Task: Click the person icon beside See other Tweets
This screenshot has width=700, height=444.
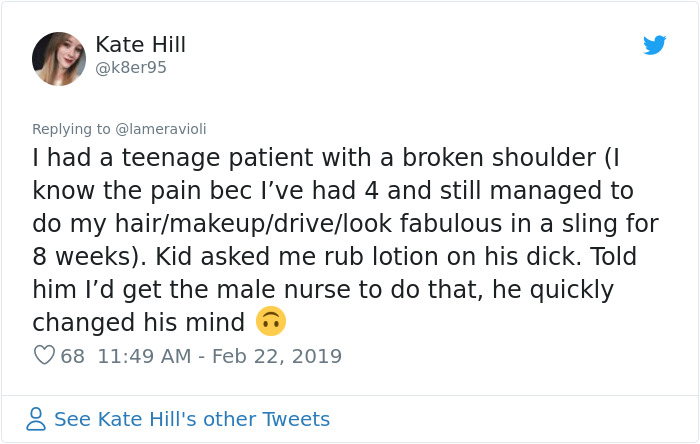Action: (x=36, y=419)
